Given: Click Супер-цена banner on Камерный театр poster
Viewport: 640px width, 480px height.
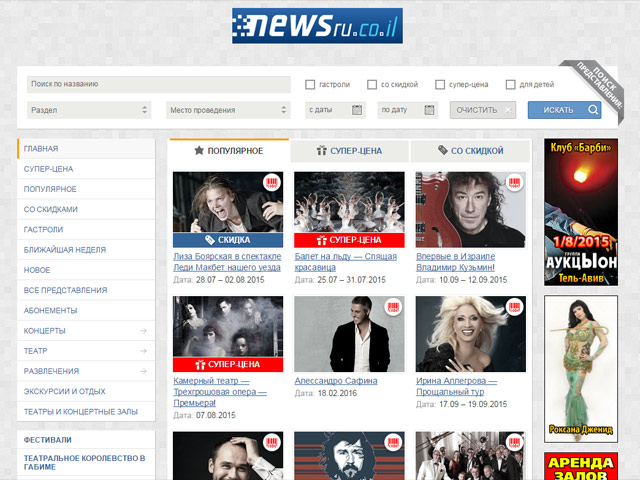Looking at the screenshot, I should point(228,364).
